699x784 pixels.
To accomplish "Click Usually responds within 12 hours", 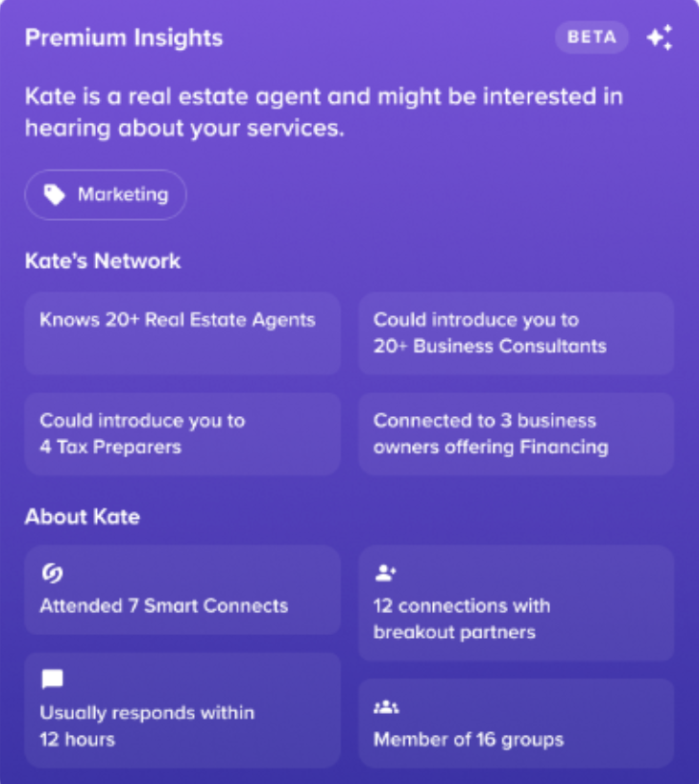I will pyautogui.click(x=146, y=725).
